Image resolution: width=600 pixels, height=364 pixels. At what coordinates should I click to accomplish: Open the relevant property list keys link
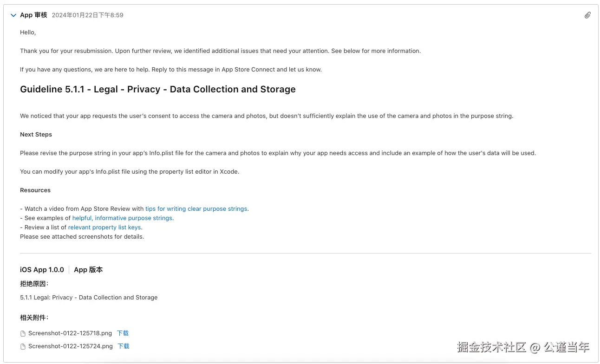point(104,227)
